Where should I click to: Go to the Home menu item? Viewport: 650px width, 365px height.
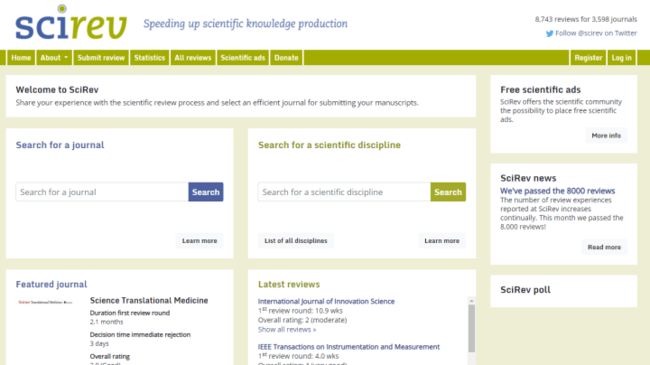click(21, 58)
